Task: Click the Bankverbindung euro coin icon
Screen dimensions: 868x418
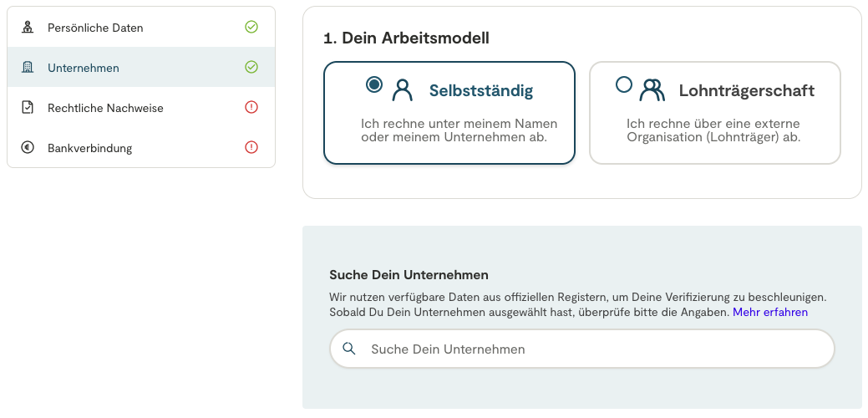Action: [x=28, y=148]
